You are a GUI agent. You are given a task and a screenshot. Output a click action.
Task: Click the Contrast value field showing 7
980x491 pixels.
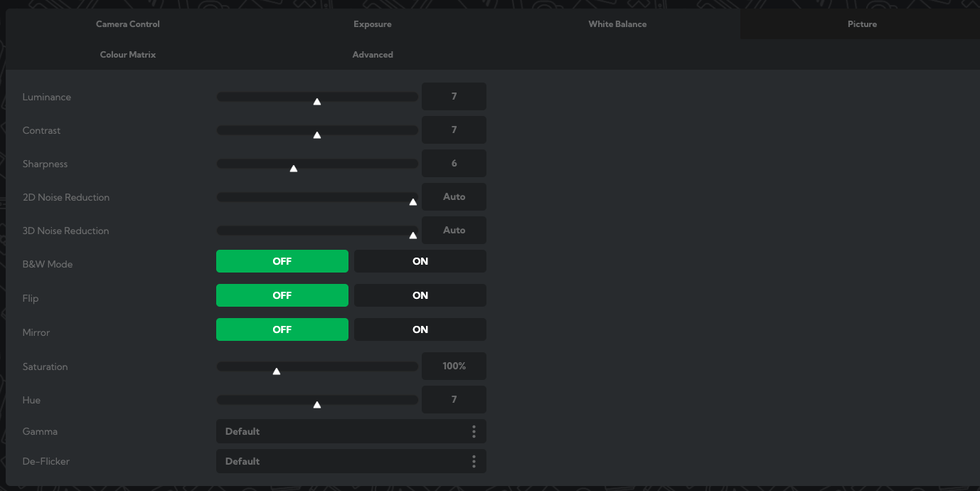click(454, 130)
